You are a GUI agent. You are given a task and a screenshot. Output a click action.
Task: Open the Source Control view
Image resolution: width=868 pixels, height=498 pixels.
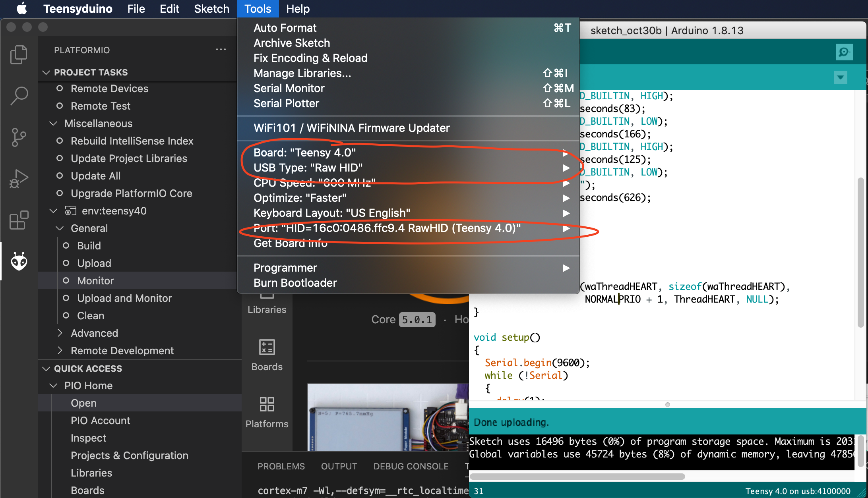(19, 137)
